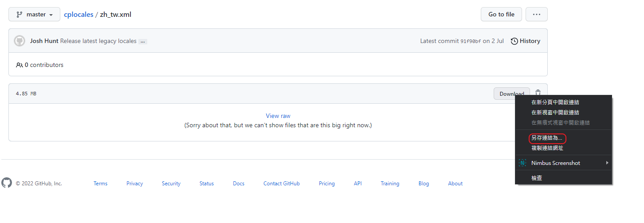Open Josh Hunt author link

click(x=44, y=41)
